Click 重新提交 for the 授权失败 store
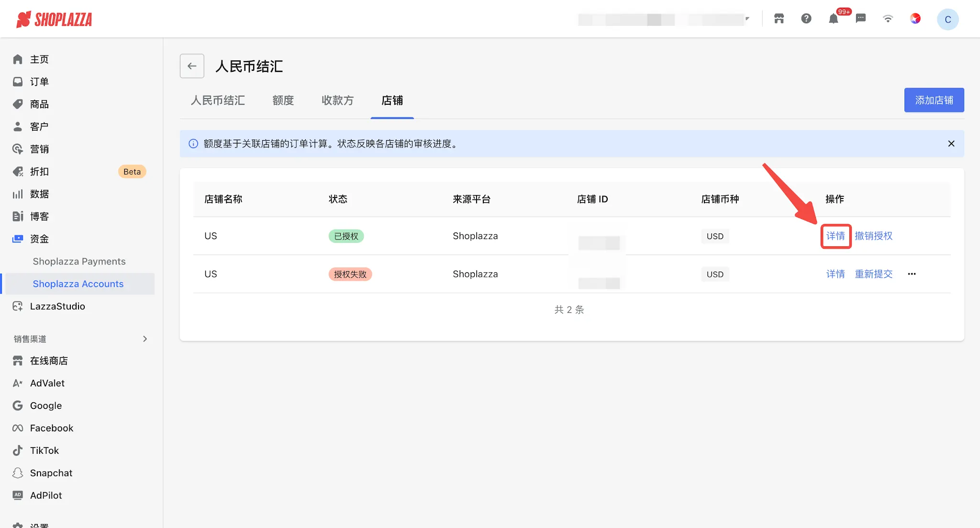Image resolution: width=980 pixels, height=528 pixels. pos(874,274)
